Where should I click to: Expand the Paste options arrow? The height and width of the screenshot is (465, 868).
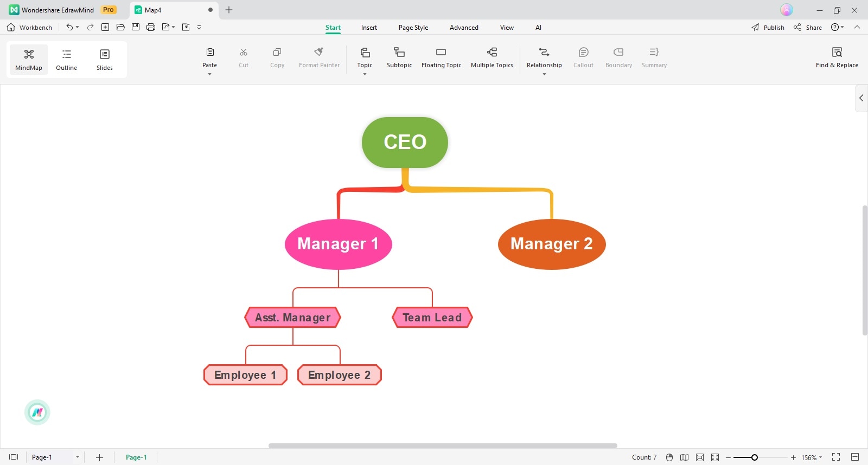point(209,74)
